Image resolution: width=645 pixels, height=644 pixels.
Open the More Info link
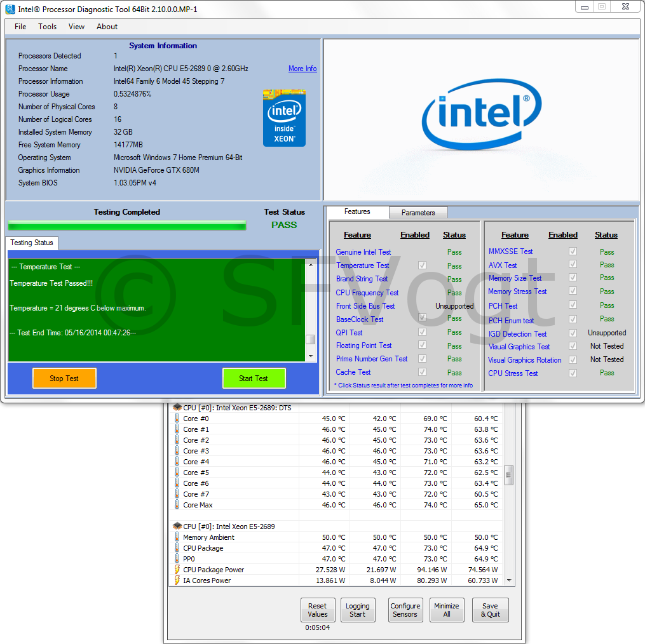click(302, 69)
